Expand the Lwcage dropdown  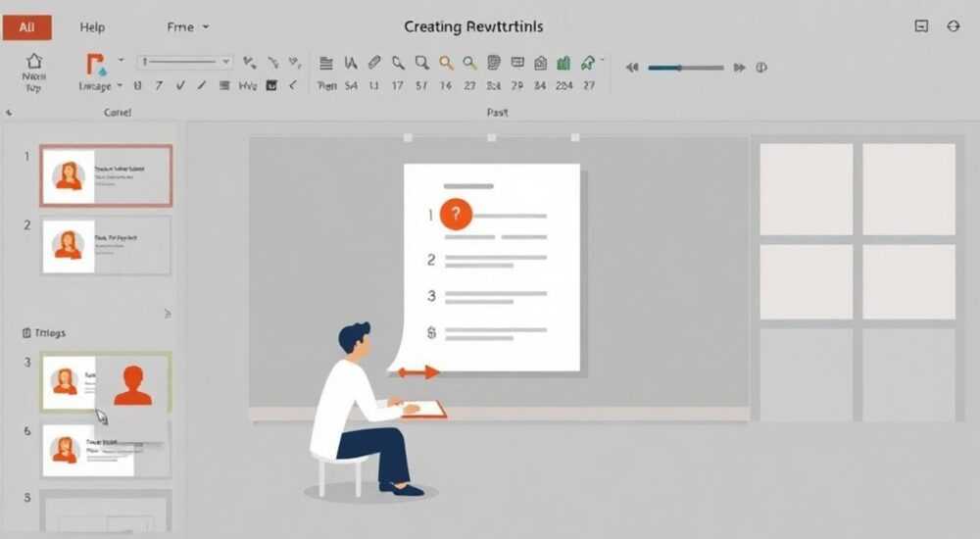click(x=120, y=85)
